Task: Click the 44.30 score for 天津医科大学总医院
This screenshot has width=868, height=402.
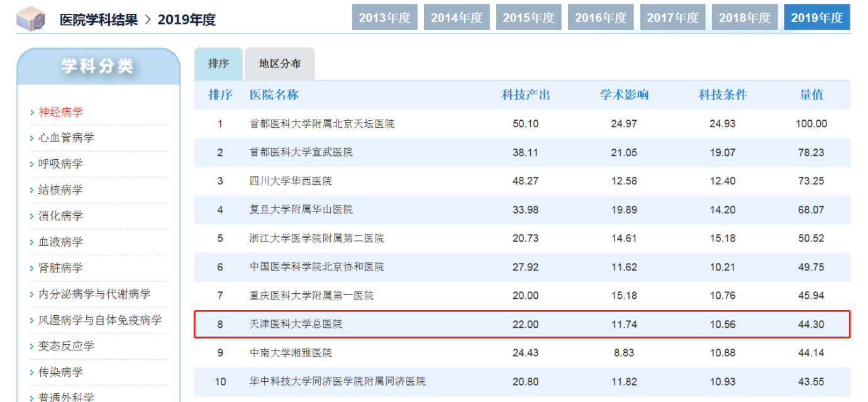Action: [811, 324]
